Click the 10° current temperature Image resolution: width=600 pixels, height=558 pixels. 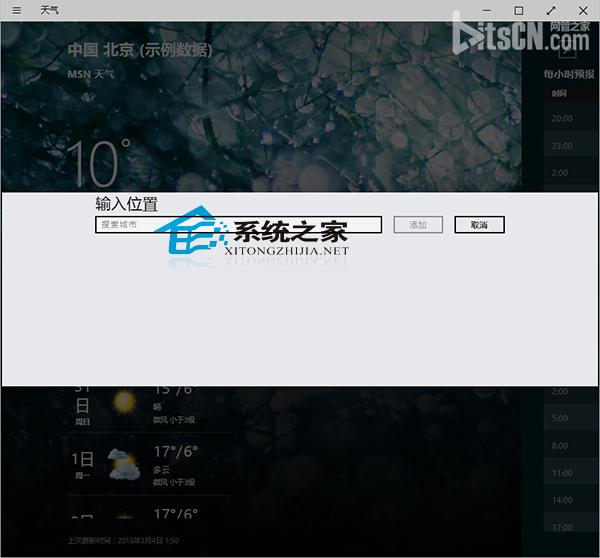click(x=99, y=163)
